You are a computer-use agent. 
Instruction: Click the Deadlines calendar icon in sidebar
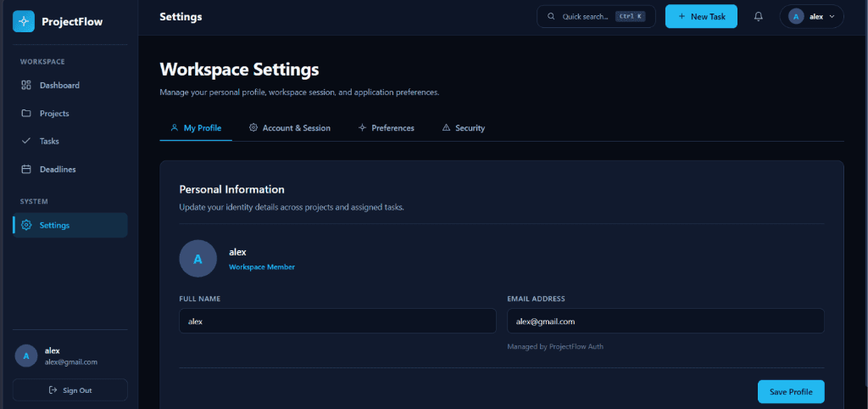[x=26, y=169]
